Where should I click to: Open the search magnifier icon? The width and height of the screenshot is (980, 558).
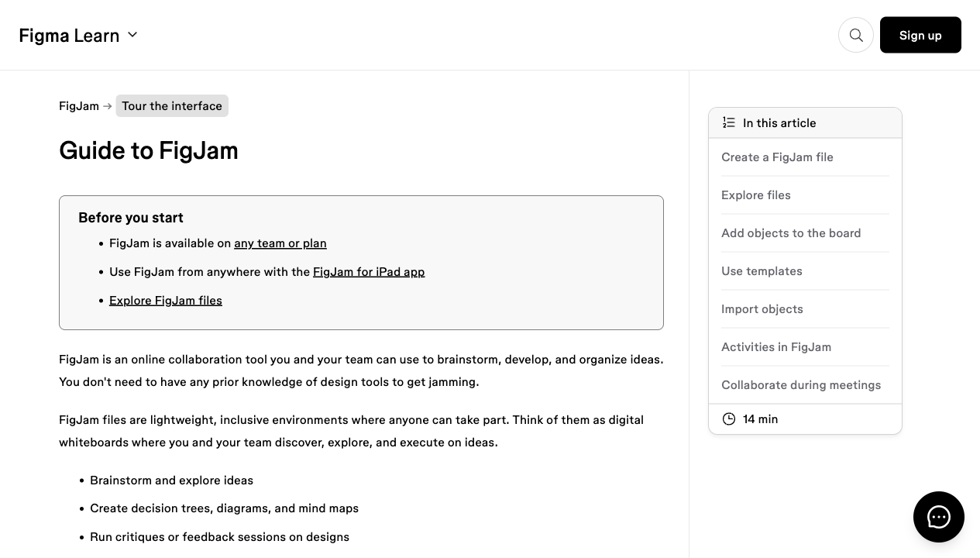(x=856, y=35)
